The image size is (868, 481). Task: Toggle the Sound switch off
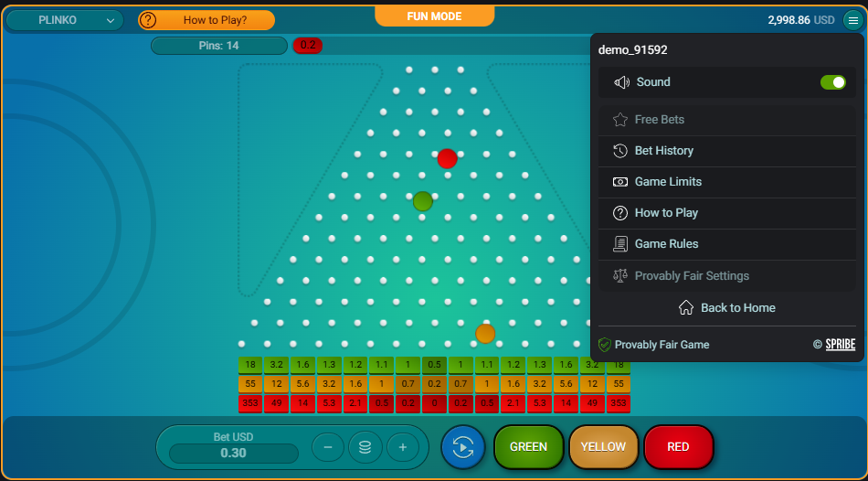tap(833, 82)
